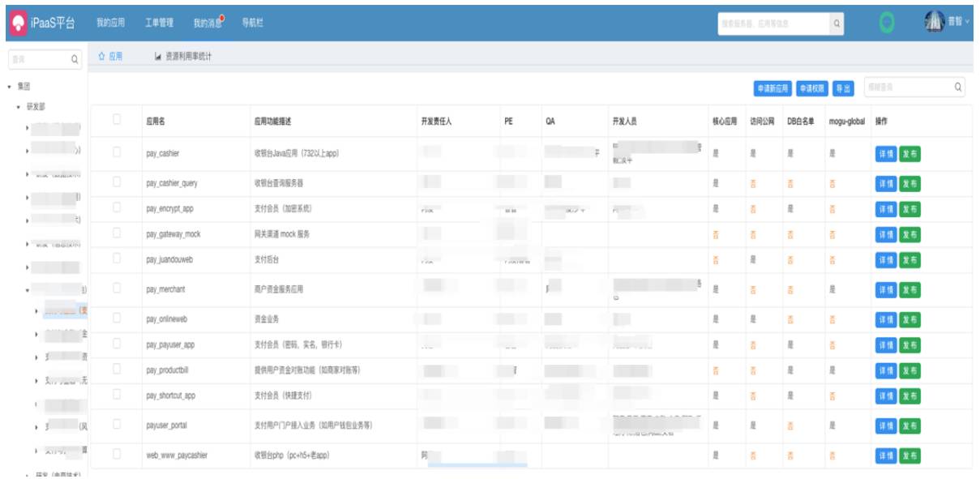Click the user avatar picture in the header

[935, 23]
